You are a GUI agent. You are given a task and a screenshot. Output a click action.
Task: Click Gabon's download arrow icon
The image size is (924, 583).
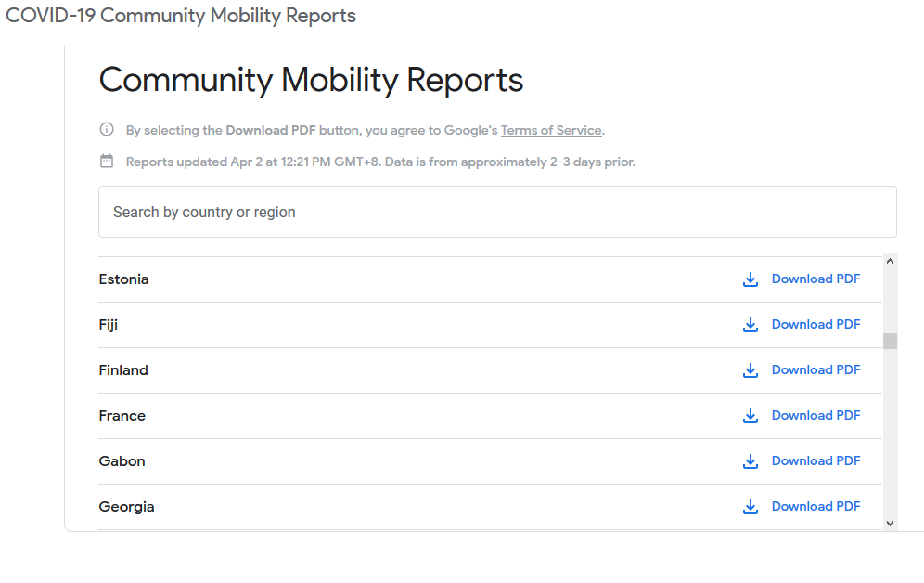(751, 461)
